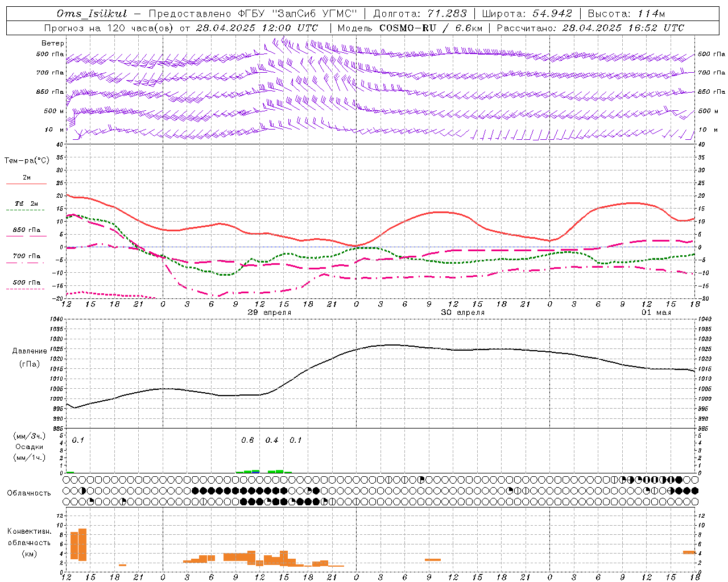Click the Долгота: 71.283 value

pos(420,14)
